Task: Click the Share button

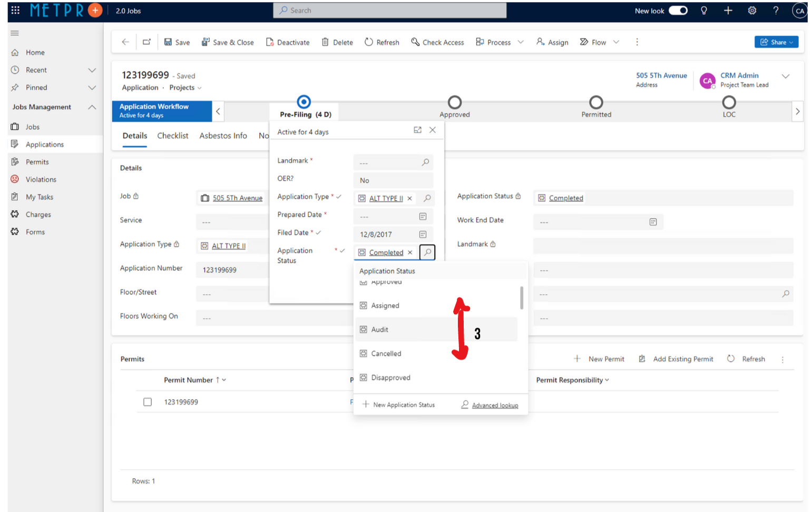Action: [776, 42]
